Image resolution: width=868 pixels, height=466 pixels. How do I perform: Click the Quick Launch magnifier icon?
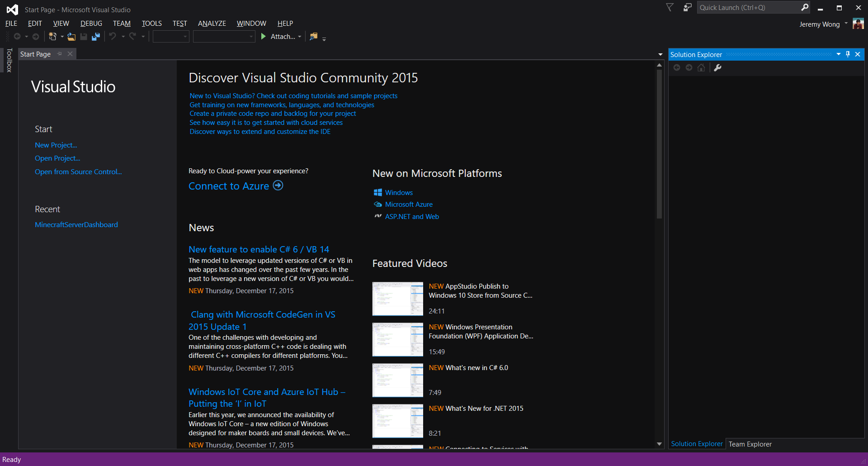pos(805,7)
